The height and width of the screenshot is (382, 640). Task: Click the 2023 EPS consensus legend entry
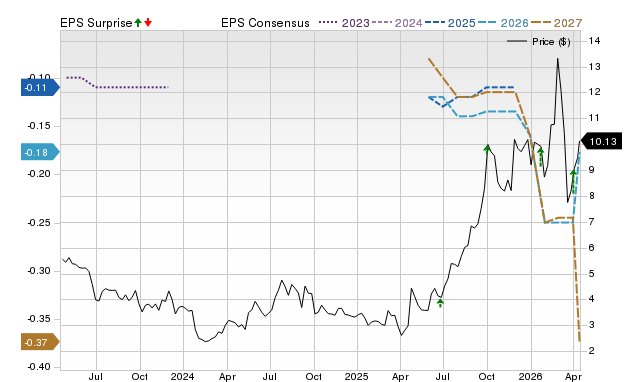[x=344, y=23]
